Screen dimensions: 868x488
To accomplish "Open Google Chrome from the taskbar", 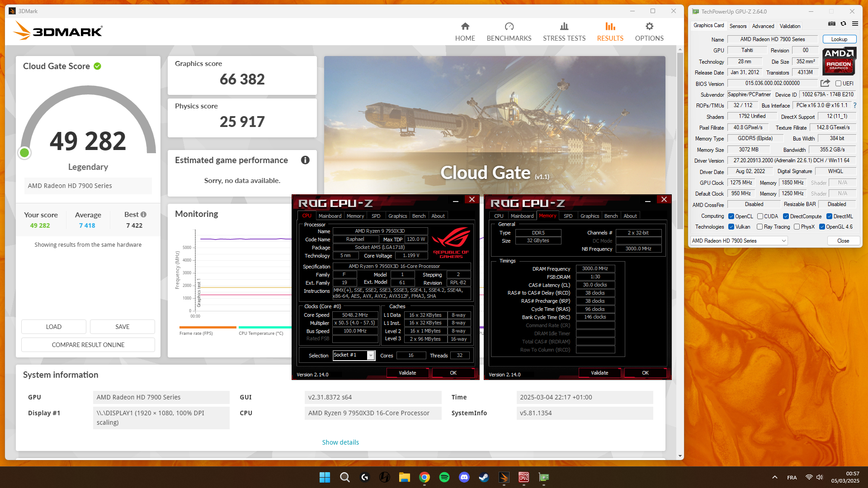I will (424, 477).
